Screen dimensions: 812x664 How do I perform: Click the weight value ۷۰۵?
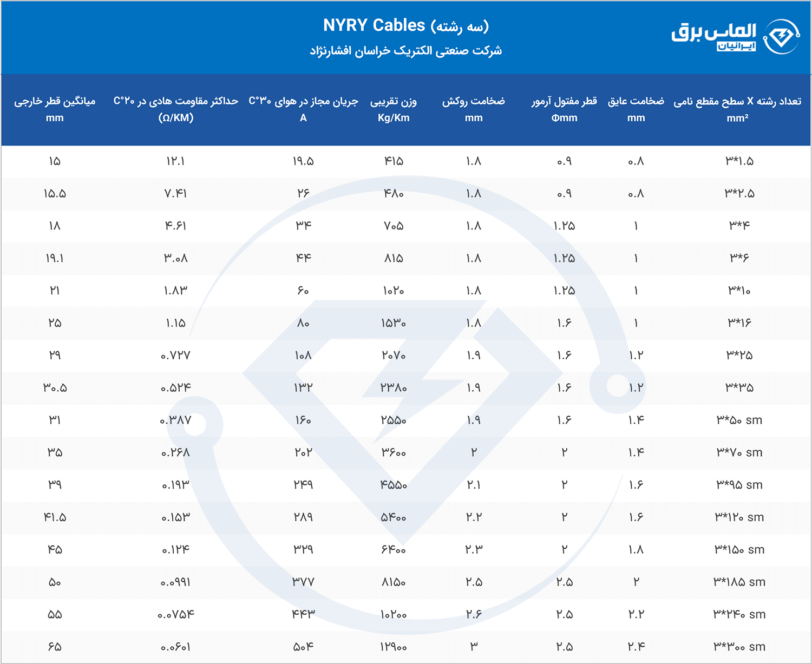(394, 226)
